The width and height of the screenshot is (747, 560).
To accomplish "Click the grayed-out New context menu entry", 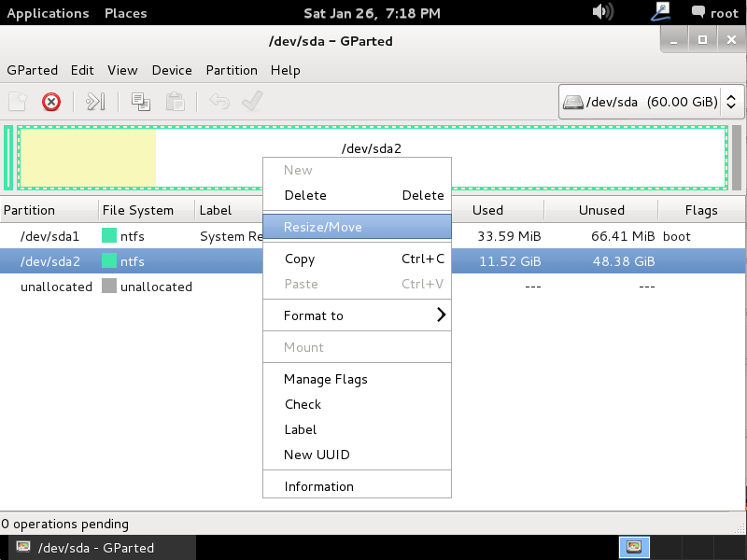I will click(x=357, y=170).
